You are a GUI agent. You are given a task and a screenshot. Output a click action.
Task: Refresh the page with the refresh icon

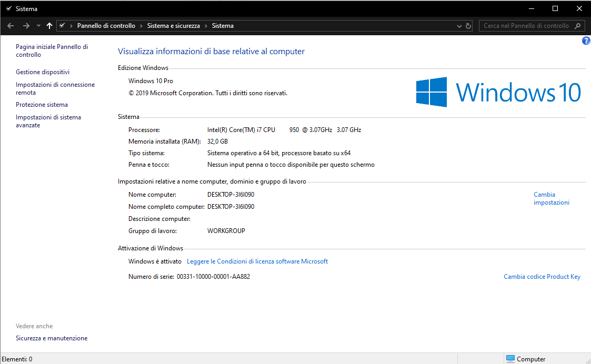tap(468, 26)
